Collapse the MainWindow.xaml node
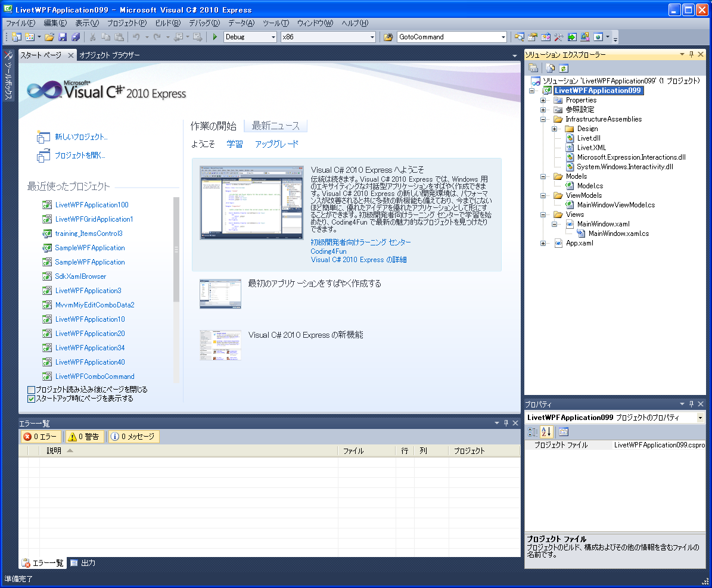 coord(555,225)
